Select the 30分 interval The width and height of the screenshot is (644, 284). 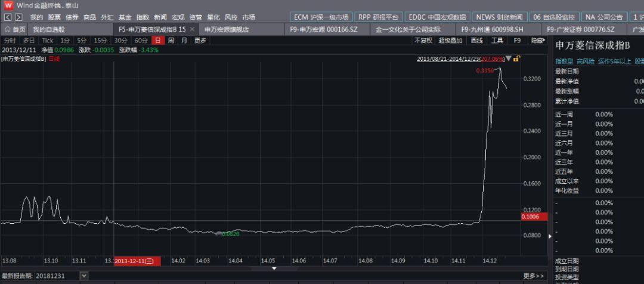click(120, 41)
